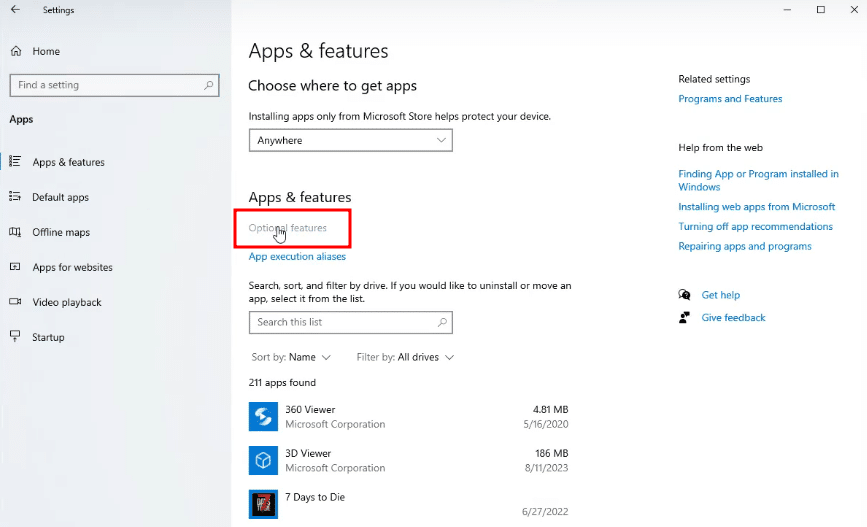
Task: Click the back arrow in Settings
Action: [15, 10]
